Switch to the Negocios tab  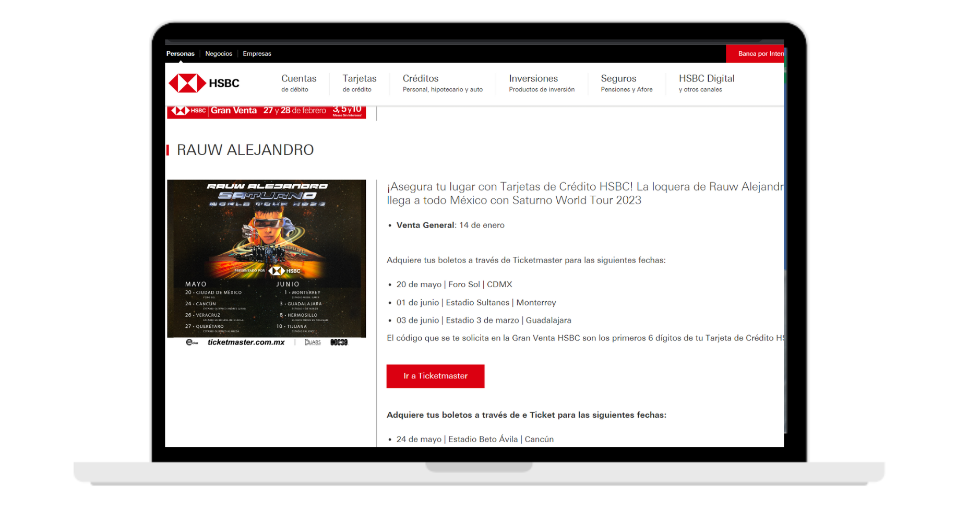218,53
